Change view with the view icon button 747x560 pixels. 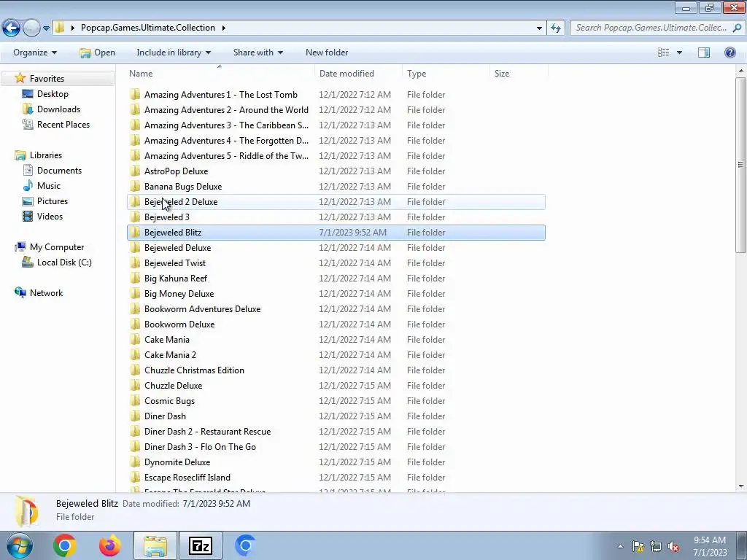[x=663, y=52]
